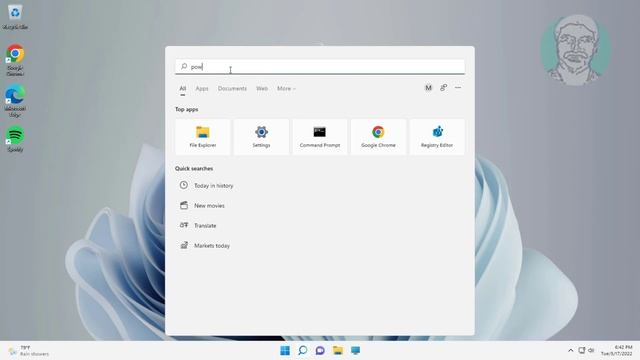Click the chart icon beside Markets today
640x360 pixels.
(184, 245)
